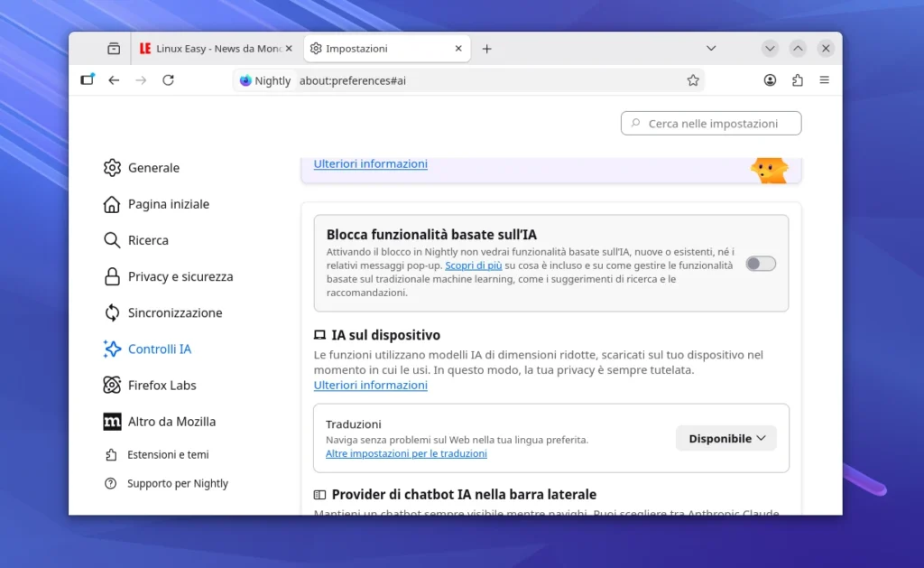Open Estensioni e temi settings
Viewport: 924px width, 568px height.
coord(167,454)
